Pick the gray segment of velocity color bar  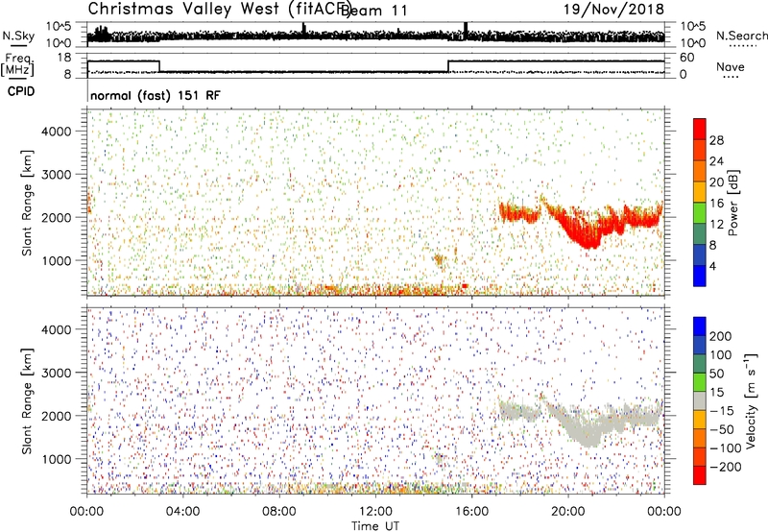(700, 401)
